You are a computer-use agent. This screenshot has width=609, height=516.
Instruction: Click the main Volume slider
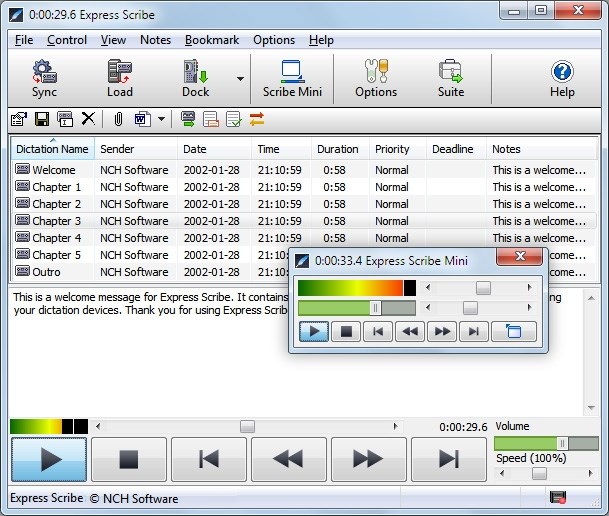(545, 443)
